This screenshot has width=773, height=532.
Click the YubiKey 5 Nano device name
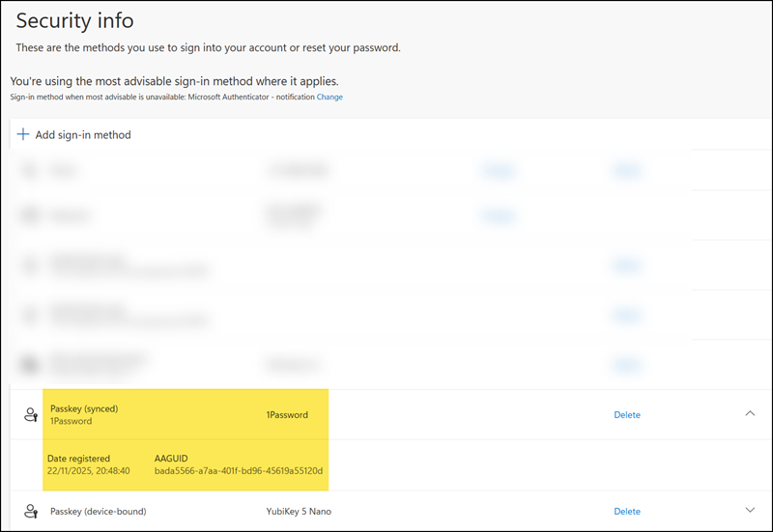(299, 511)
